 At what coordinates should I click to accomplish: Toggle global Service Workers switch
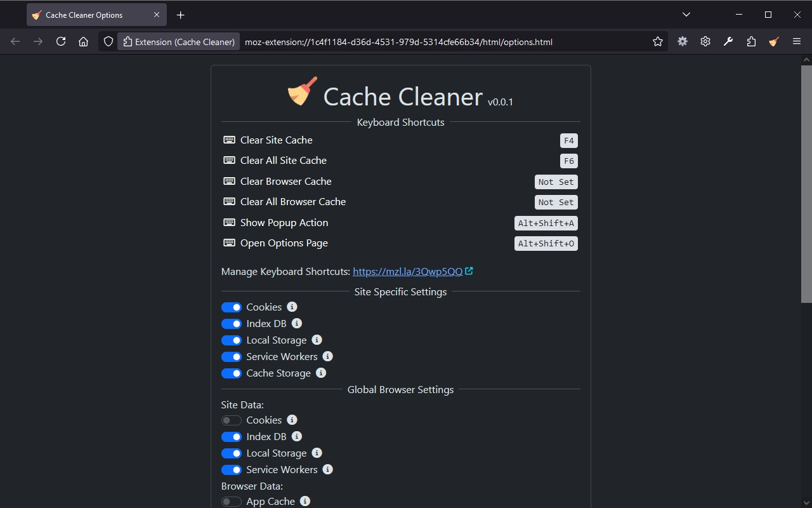point(232,470)
